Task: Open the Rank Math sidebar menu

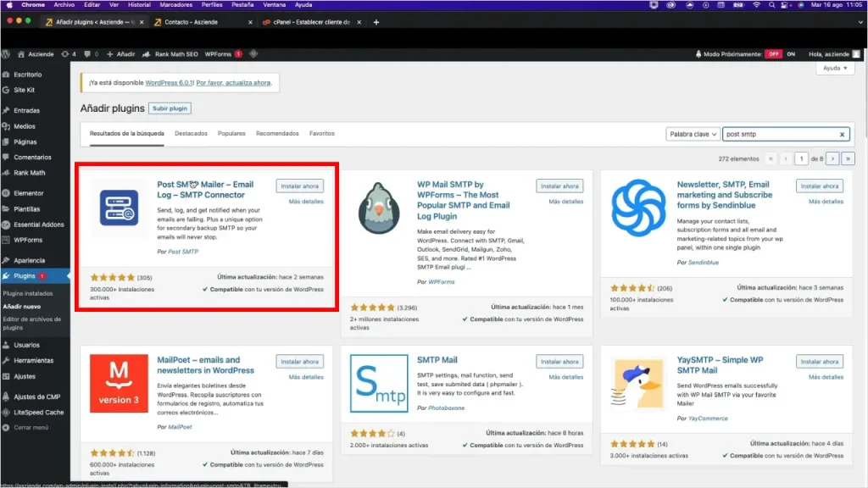Action: click(30, 173)
